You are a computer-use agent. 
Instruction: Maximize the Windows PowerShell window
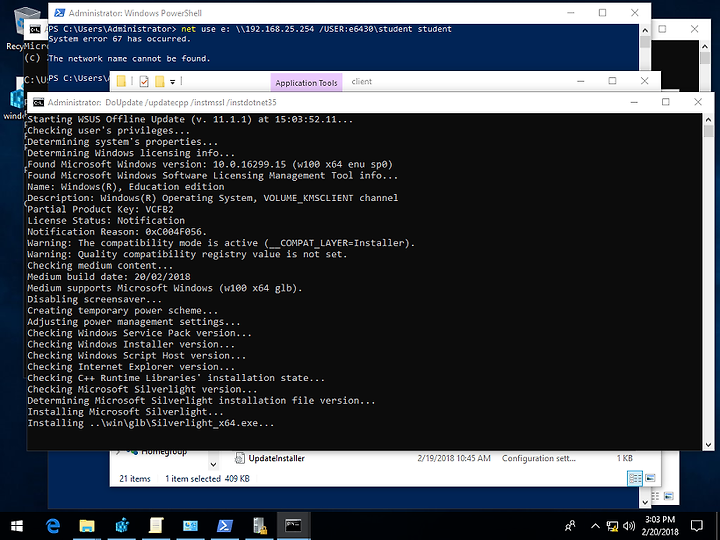pos(602,13)
